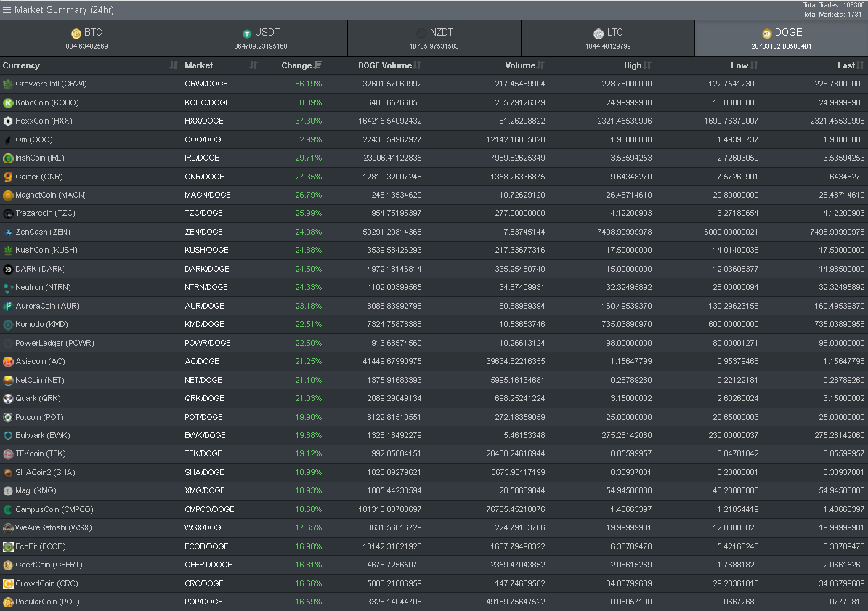Click the Neutron (NTRN) coin icon
This screenshot has height=611, width=868.
tap(8, 288)
